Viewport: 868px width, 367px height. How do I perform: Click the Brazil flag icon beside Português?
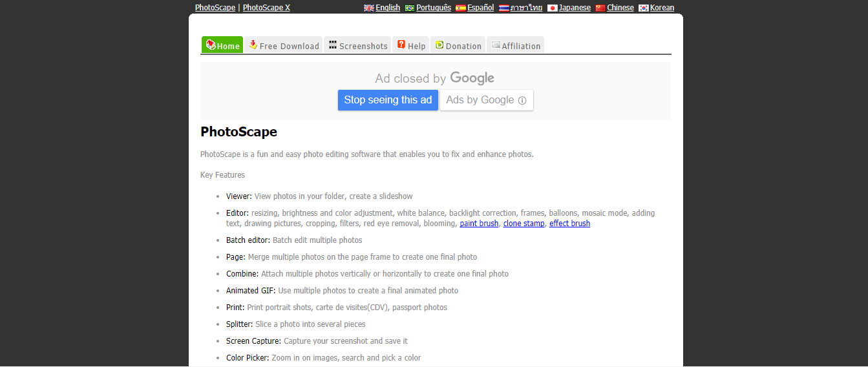[410, 8]
